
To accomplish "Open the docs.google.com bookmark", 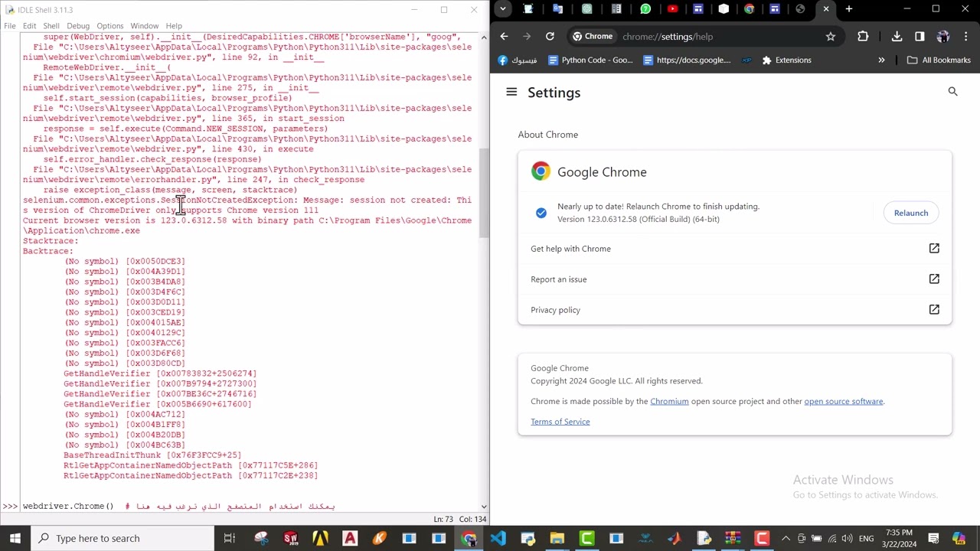I will coord(687,60).
